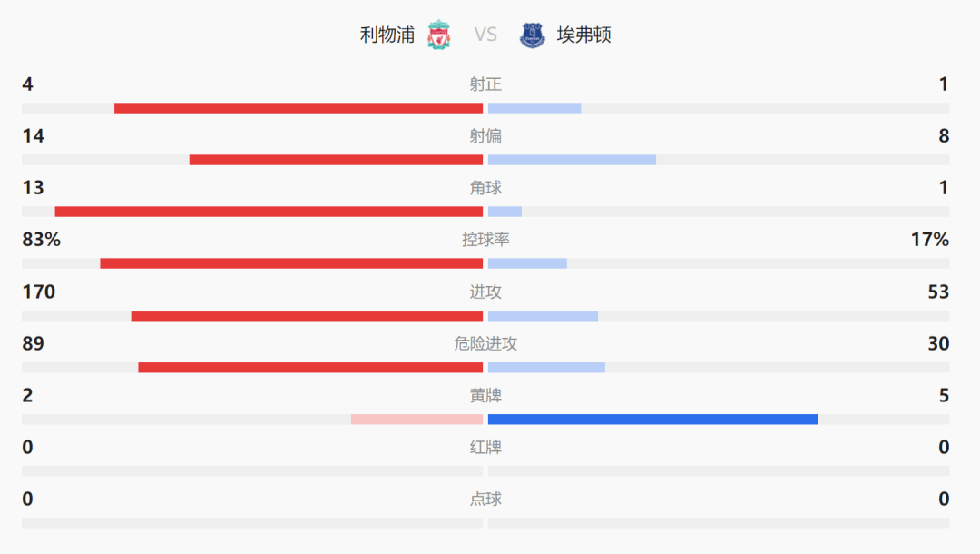Click Liverpool's red 射正 bar

click(x=299, y=108)
